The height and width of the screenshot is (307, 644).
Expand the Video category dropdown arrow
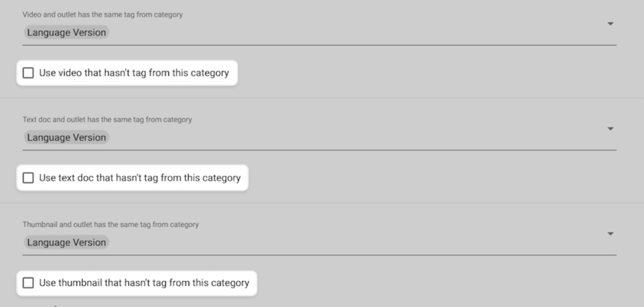pyautogui.click(x=610, y=24)
